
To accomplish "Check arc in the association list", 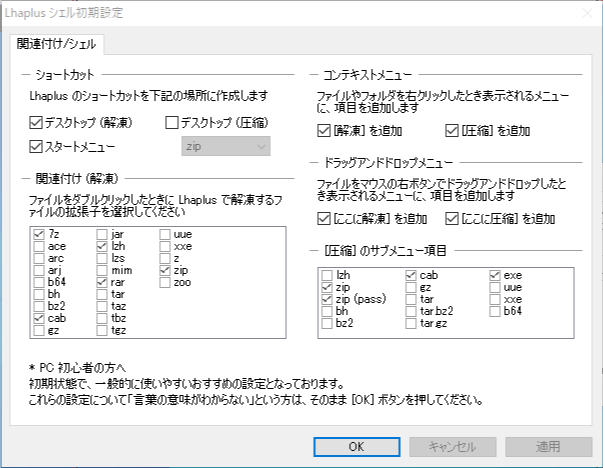I will (39, 258).
